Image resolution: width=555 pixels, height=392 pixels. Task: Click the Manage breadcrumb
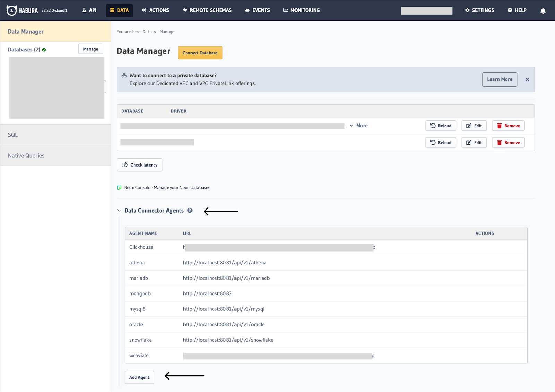tap(167, 32)
